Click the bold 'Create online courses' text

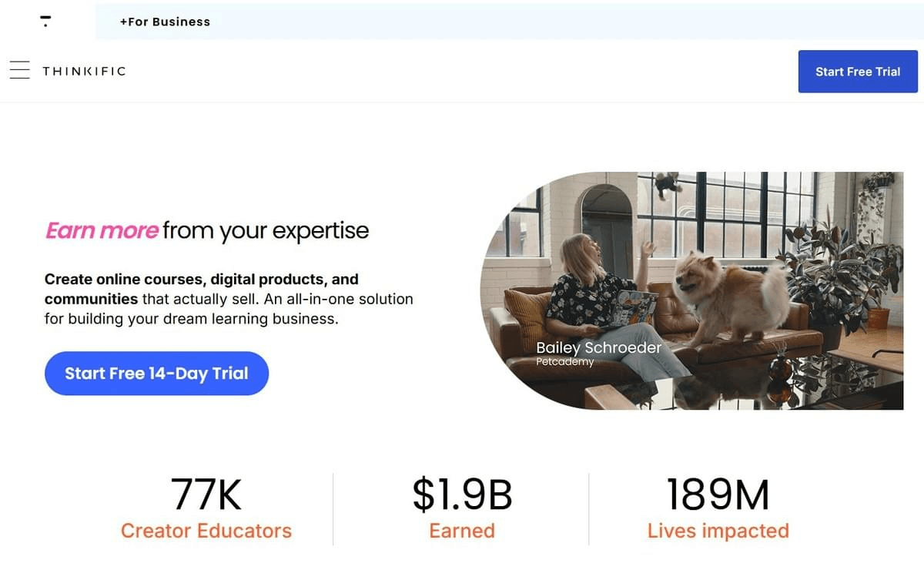(201, 279)
